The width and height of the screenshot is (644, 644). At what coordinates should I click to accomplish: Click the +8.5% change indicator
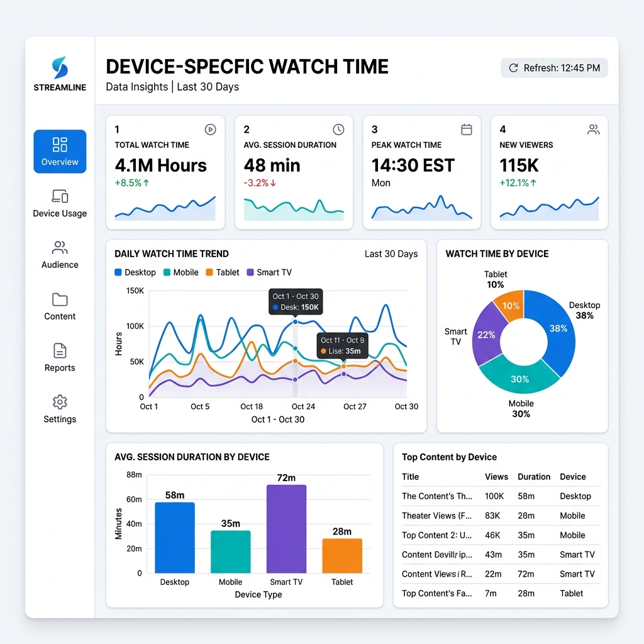click(x=132, y=183)
